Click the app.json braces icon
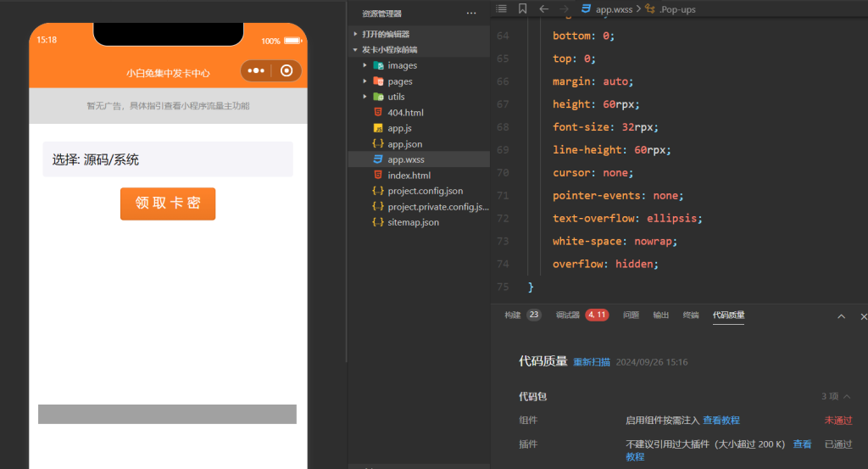 pos(378,144)
